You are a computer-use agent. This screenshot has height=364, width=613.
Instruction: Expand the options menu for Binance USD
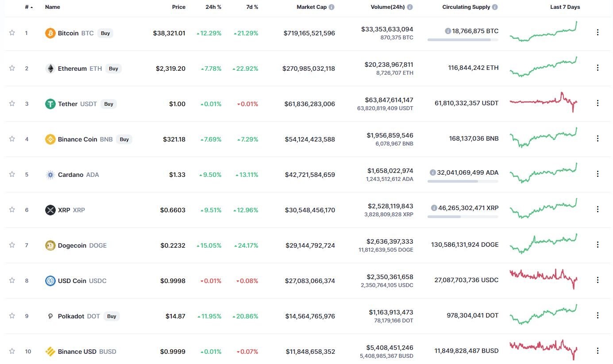pos(598,351)
